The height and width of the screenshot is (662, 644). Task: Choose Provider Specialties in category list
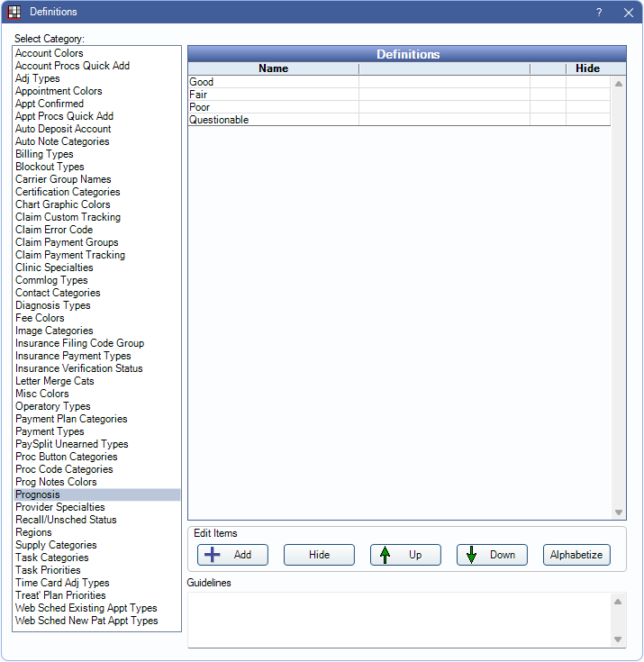tap(60, 507)
